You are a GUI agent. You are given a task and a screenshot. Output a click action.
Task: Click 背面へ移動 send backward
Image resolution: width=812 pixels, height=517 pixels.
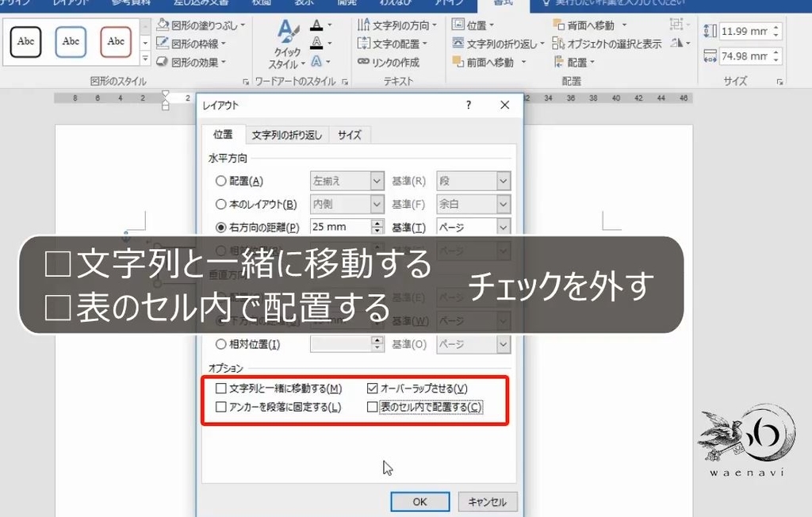click(x=589, y=25)
